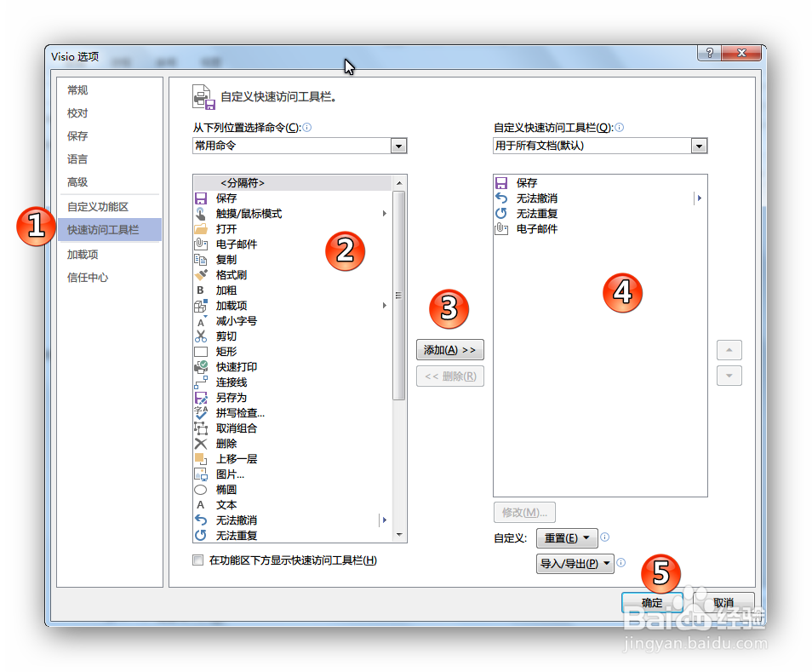Click info icon next to 从下列位置选择命令

coord(307,127)
